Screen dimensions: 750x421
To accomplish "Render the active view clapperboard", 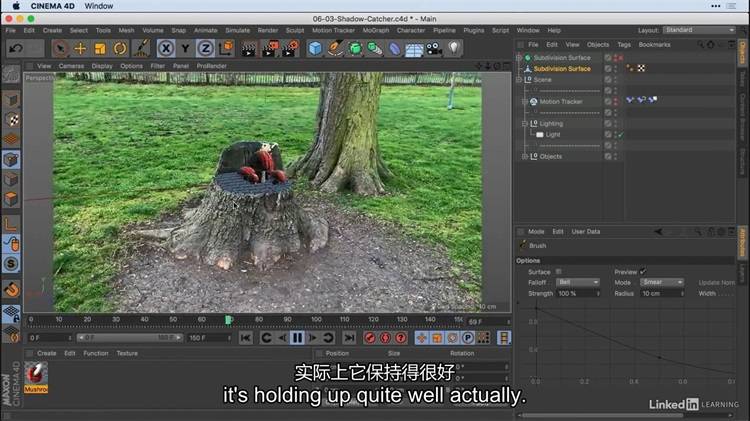I will point(249,48).
